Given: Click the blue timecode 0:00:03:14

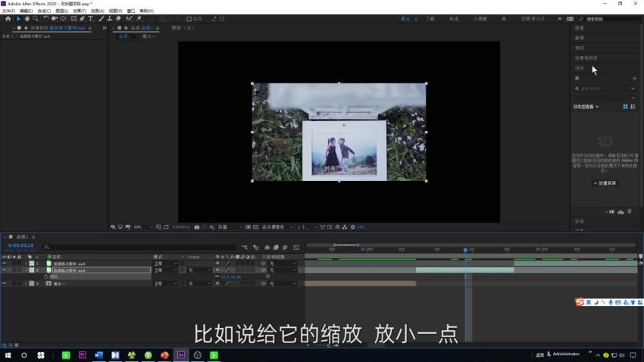Looking at the screenshot, I should [x=20, y=245].
